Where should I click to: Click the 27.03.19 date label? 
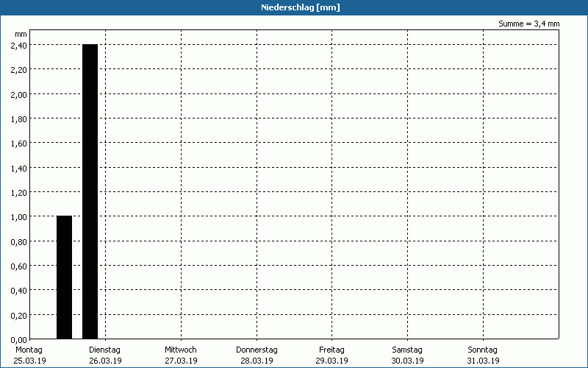(x=181, y=361)
